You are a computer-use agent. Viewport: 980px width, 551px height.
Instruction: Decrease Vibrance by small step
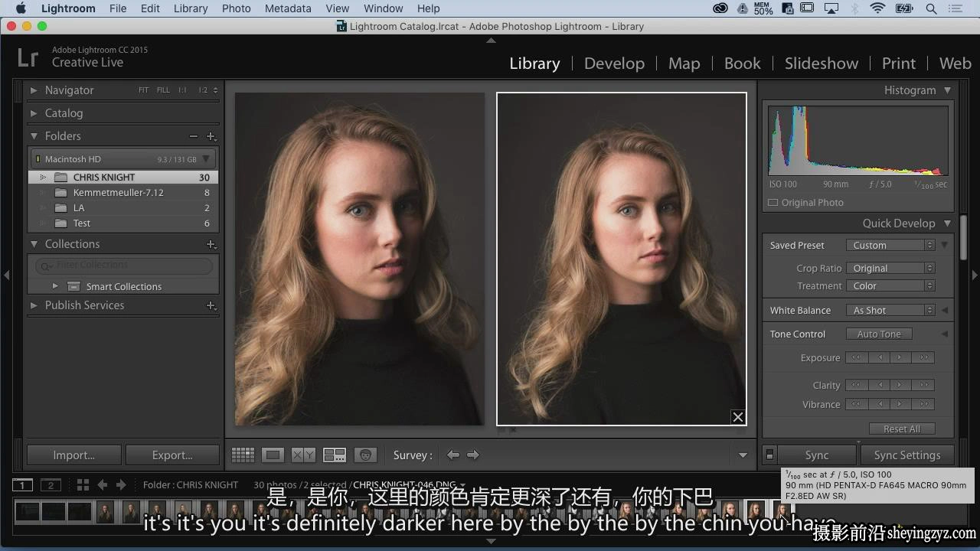879,404
